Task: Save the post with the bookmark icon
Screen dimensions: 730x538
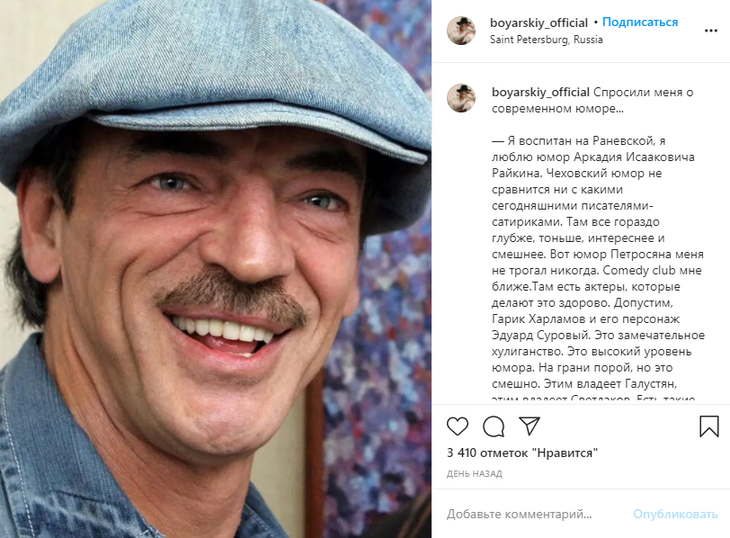Action: [x=708, y=426]
